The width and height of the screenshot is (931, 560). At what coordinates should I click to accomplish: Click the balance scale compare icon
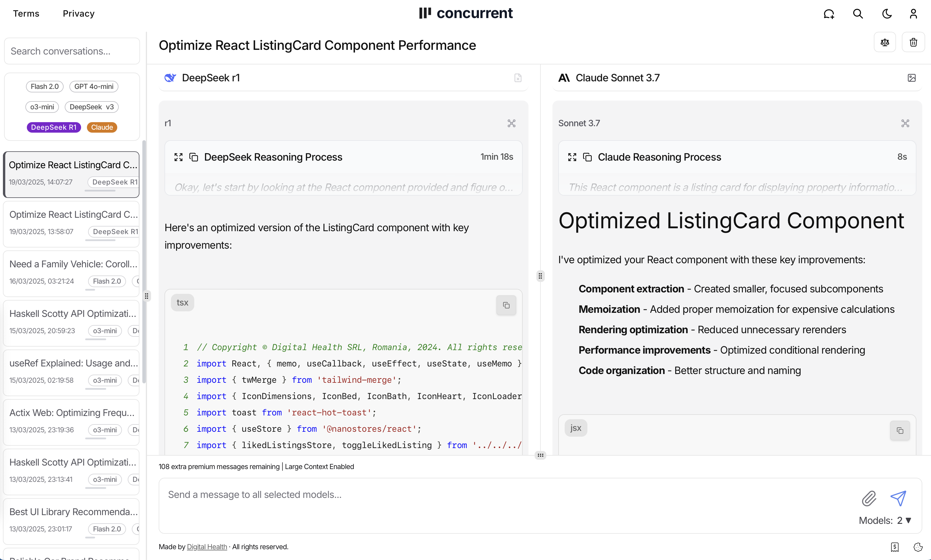pos(885,42)
